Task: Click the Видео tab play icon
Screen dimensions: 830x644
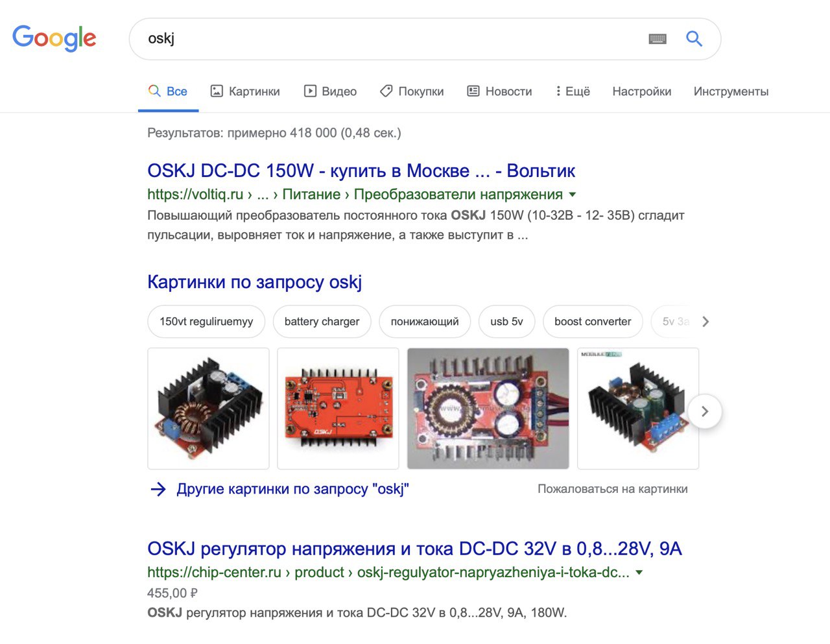Action: (x=310, y=91)
